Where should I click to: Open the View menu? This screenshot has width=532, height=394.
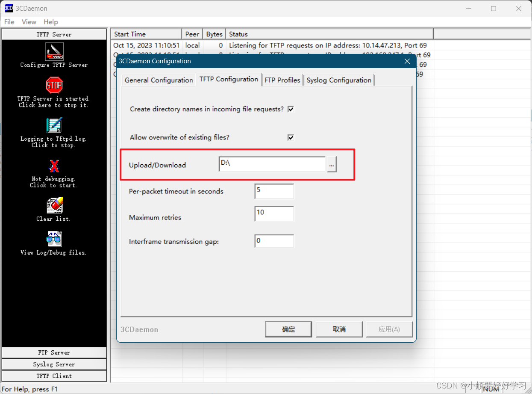29,22
